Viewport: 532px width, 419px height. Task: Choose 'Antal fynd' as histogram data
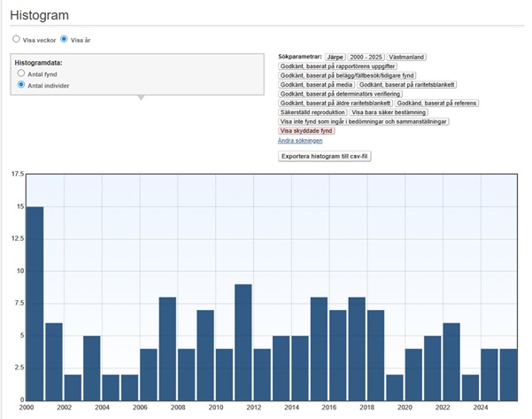[x=22, y=74]
